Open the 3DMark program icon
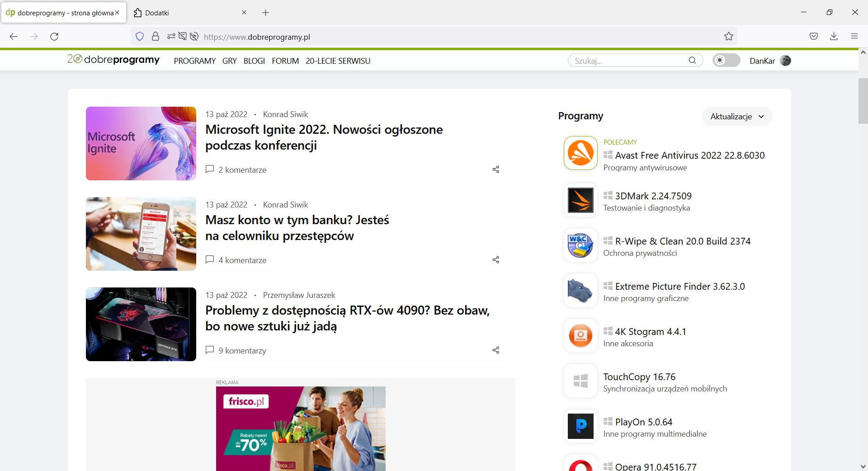Screen dimensions: 868x471 (x=580, y=200)
